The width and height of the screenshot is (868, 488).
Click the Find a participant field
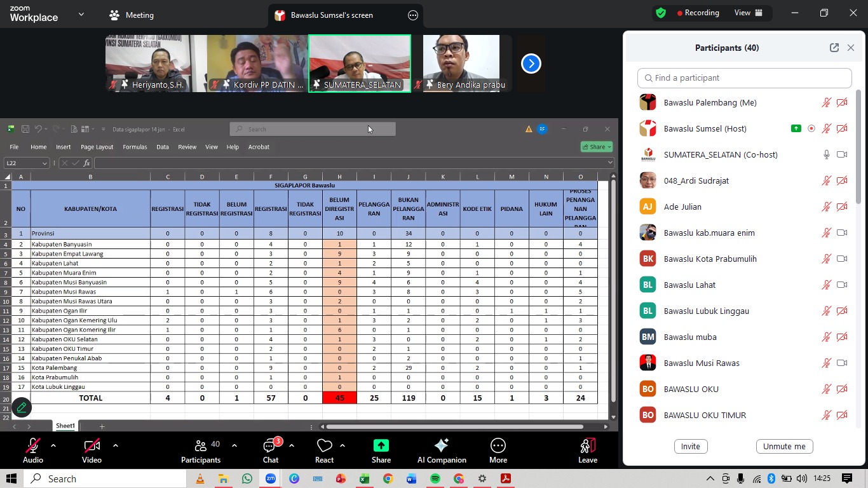[x=744, y=78]
